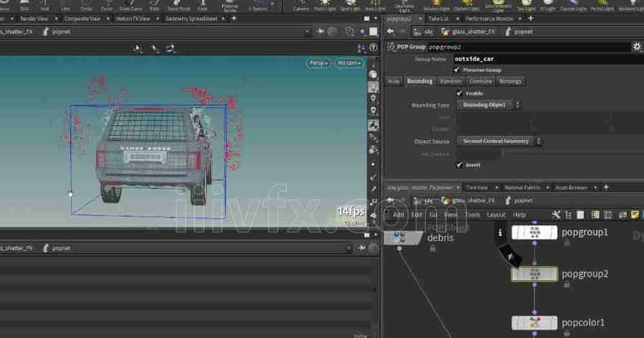Open viewport help question-mark icon

[x=373, y=48]
